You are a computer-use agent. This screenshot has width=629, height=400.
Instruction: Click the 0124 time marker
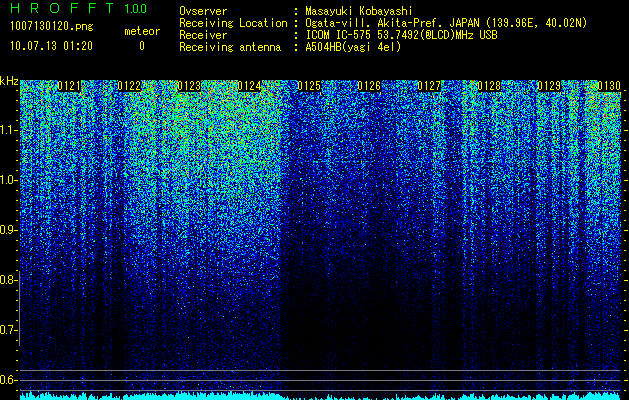point(249,86)
